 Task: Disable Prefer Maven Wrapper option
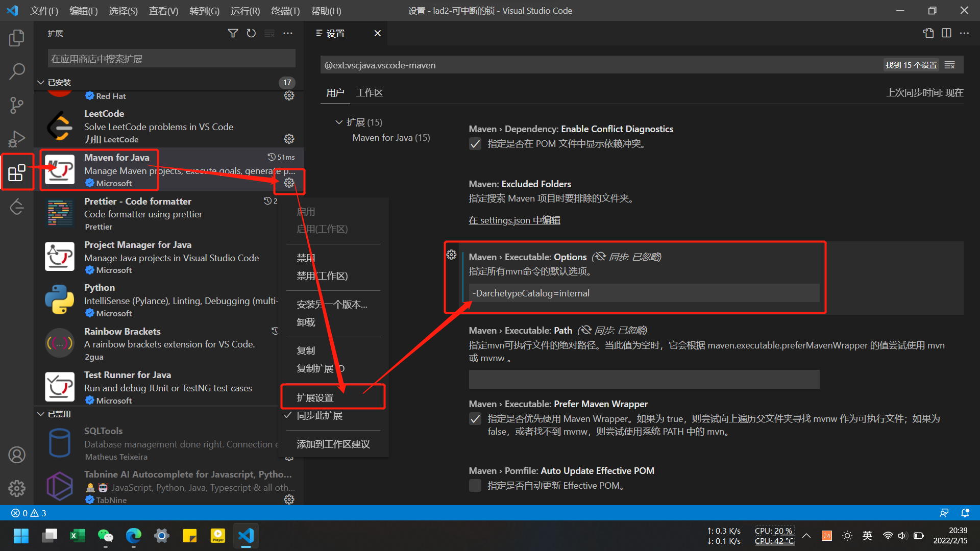coord(475,419)
